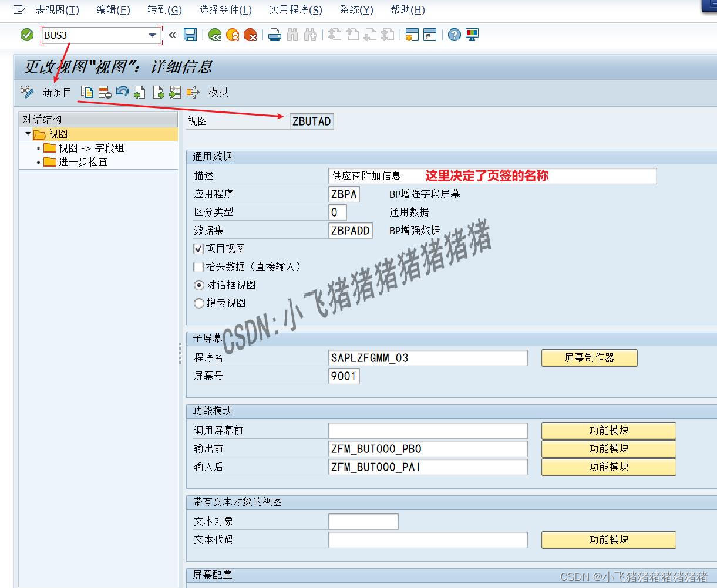This screenshot has width=717, height=588.
Task: Click the 屏幕制作器 button
Action: (x=589, y=357)
